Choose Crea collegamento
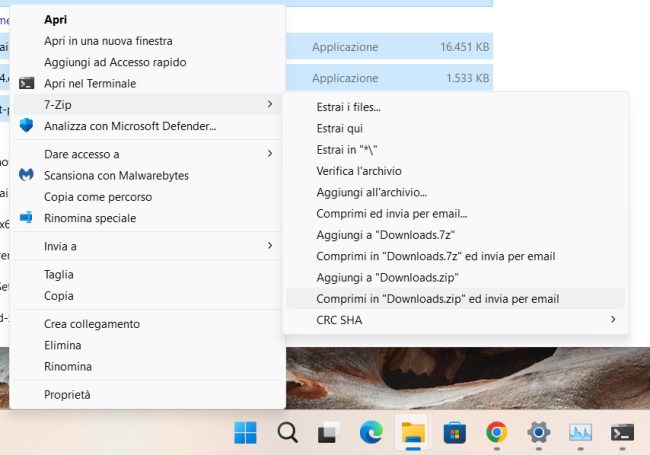The height and width of the screenshot is (455, 650). [92, 324]
